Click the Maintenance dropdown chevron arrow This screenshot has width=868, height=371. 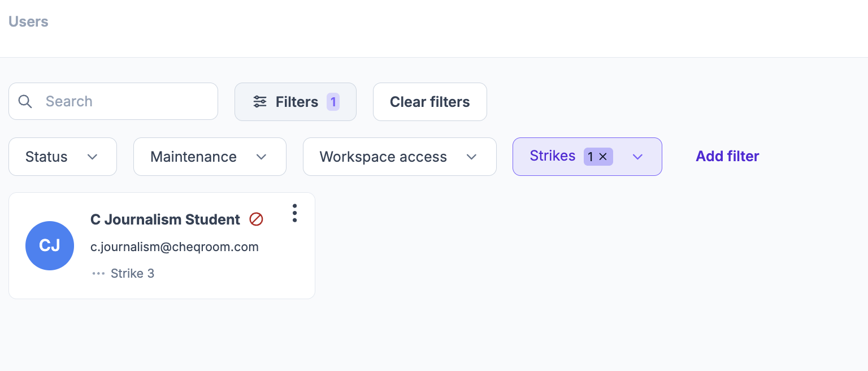261,157
